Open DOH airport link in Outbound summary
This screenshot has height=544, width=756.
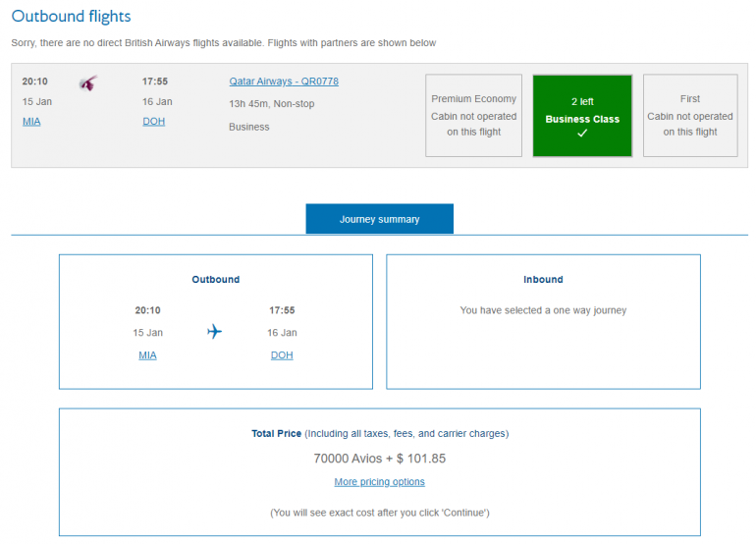[x=282, y=355]
